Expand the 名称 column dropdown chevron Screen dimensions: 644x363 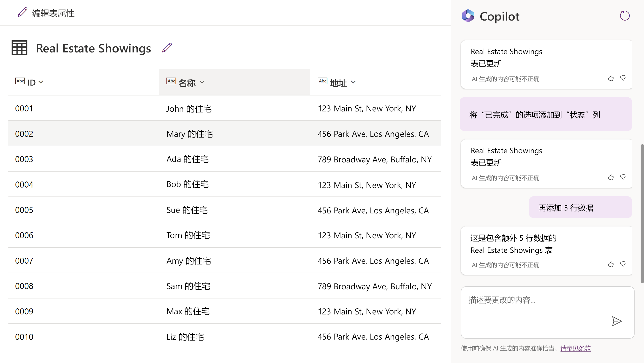pyautogui.click(x=202, y=82)
